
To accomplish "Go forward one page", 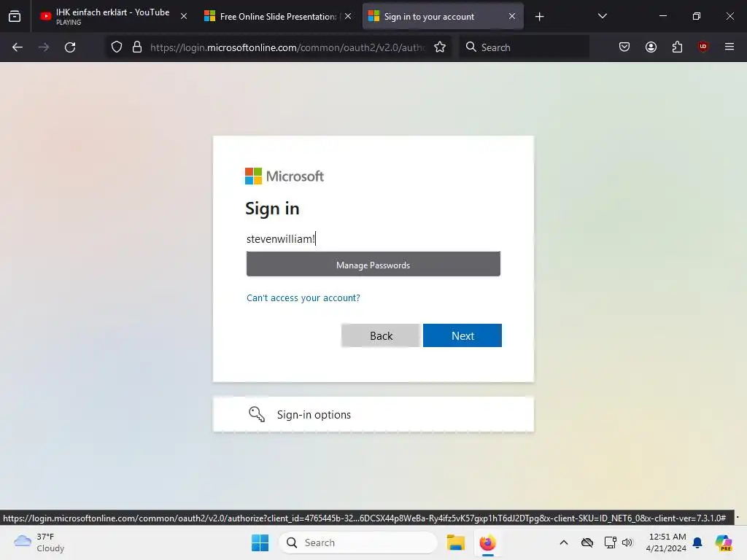I will click(x=44, y=47).
